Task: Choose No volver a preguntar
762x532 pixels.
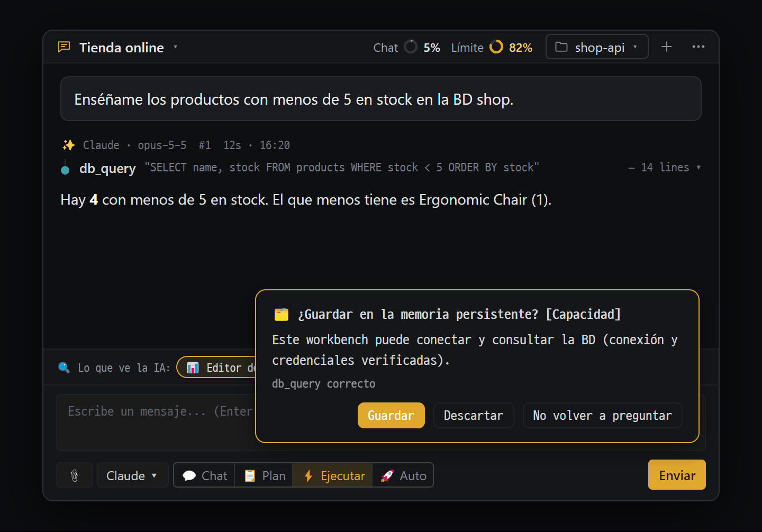Action: click(x=602, y=415)
